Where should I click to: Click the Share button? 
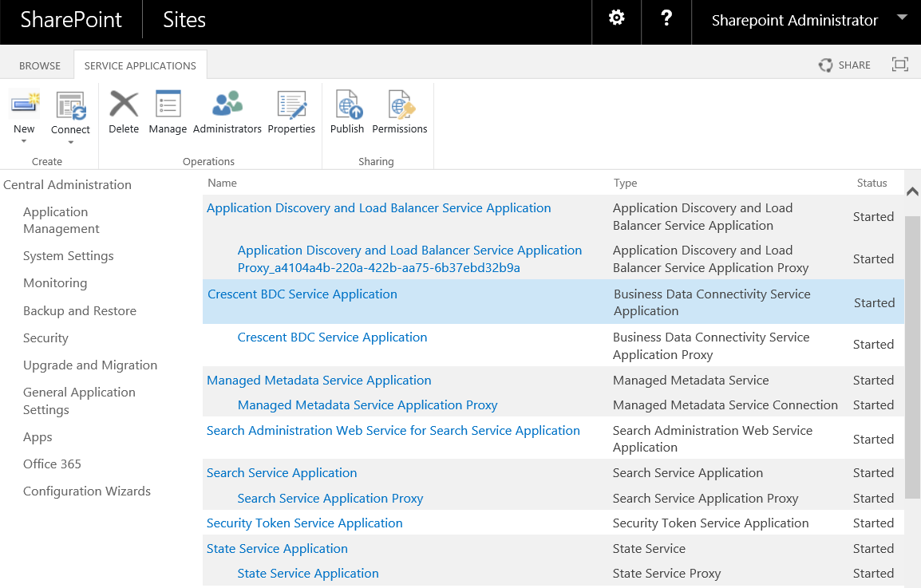tap(845, 65)
